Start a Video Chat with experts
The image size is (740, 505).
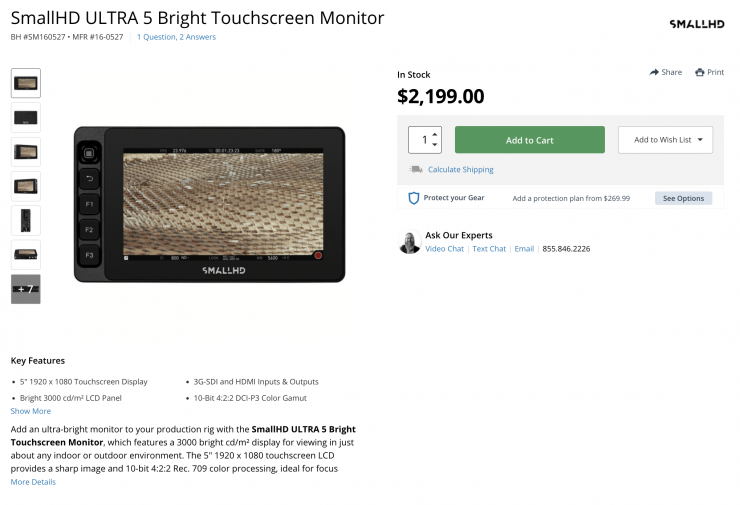[444, 249]
